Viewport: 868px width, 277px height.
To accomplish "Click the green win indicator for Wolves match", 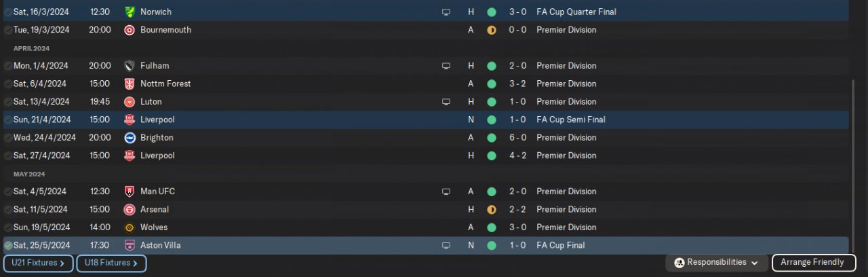I will click(492, 227).
